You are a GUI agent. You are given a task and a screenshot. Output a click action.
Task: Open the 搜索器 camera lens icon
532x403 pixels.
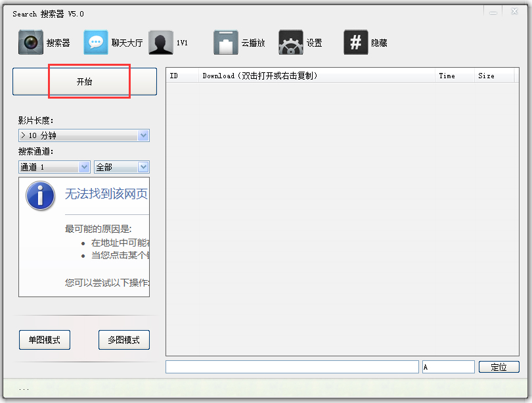(x=30, y=42)
